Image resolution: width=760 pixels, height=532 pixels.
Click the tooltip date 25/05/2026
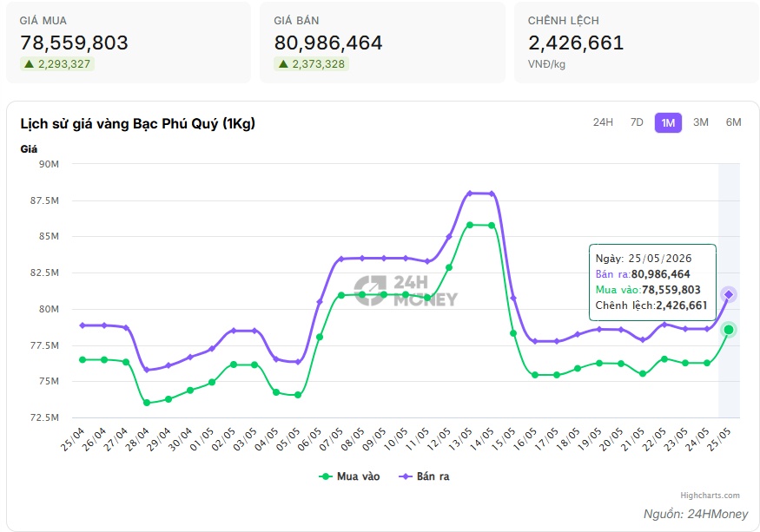[x=659, y=259]
